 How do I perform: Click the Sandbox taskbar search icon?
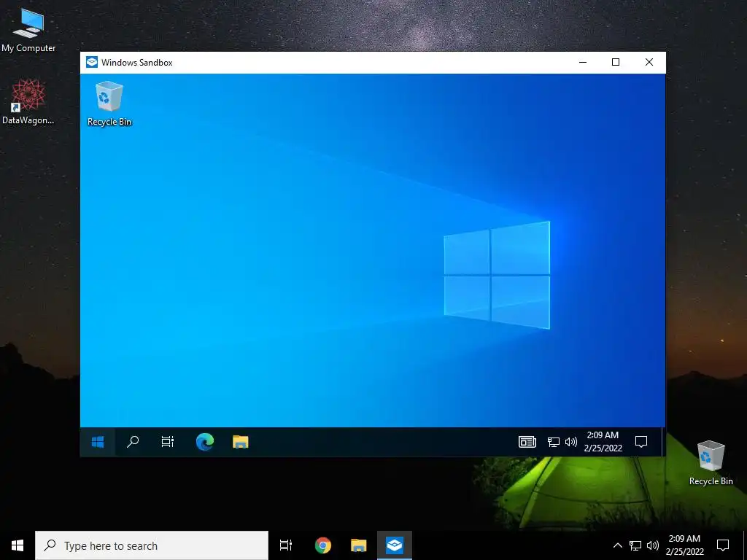pos(133,442)
